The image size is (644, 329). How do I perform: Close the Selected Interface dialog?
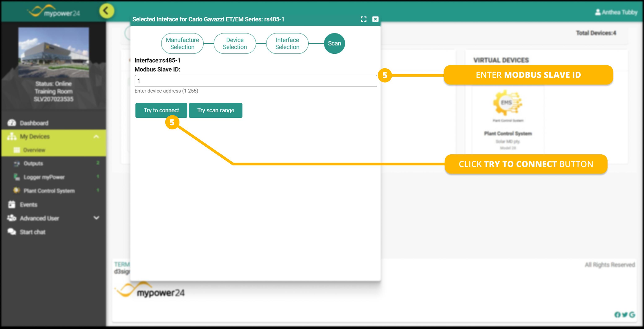pyautogui.click(x=375, y=19)
